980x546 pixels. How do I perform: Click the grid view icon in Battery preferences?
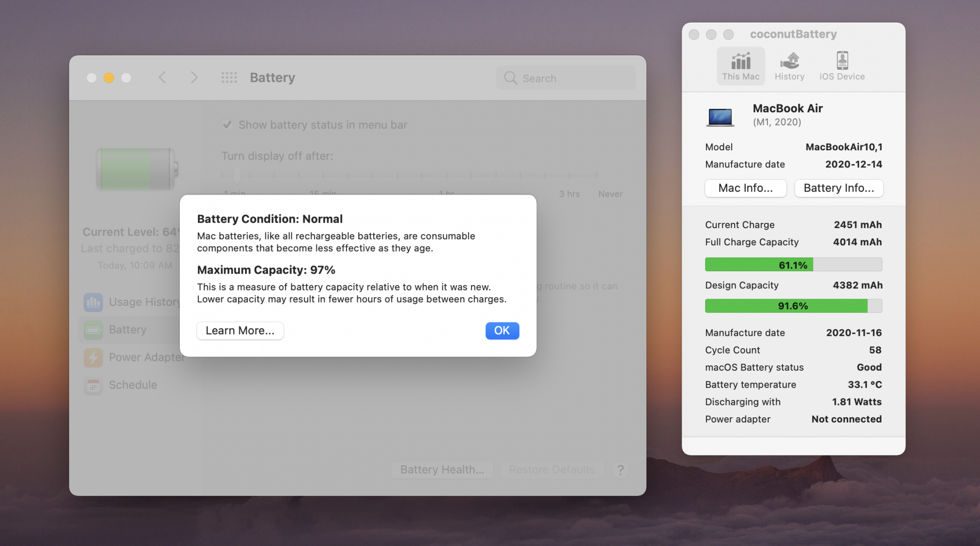pos(229,77)
